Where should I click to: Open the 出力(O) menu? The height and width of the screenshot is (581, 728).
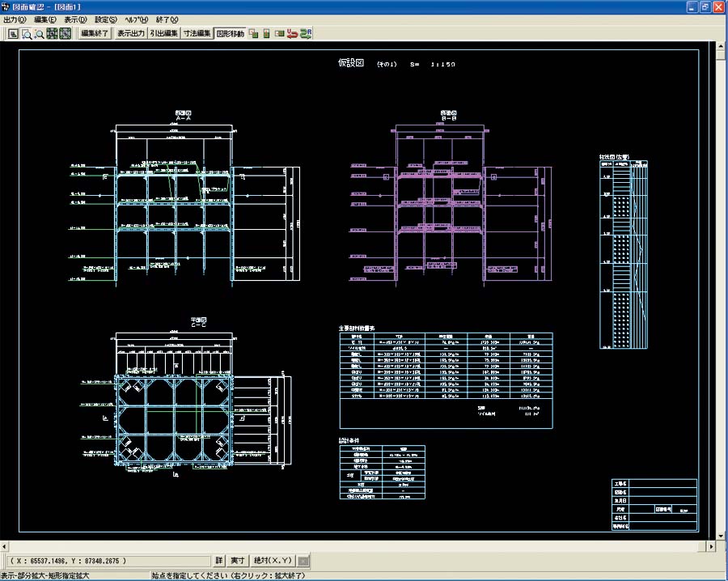point(15,19)
